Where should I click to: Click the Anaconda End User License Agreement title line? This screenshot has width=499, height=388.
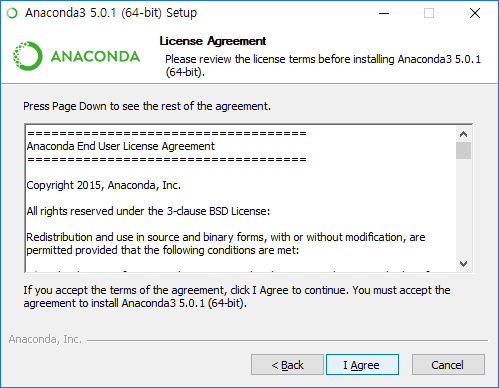pos(121,146)
